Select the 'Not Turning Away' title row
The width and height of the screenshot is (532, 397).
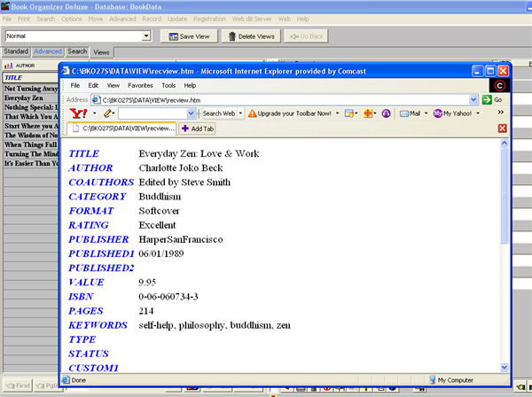[30, 89]
